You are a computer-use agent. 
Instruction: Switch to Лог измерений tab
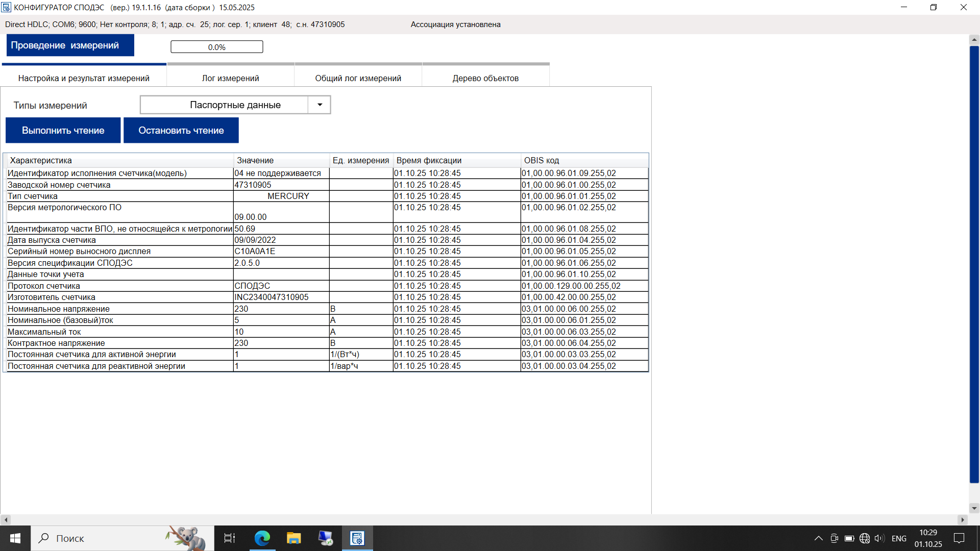pyautogui.click(x=230, y=78)
